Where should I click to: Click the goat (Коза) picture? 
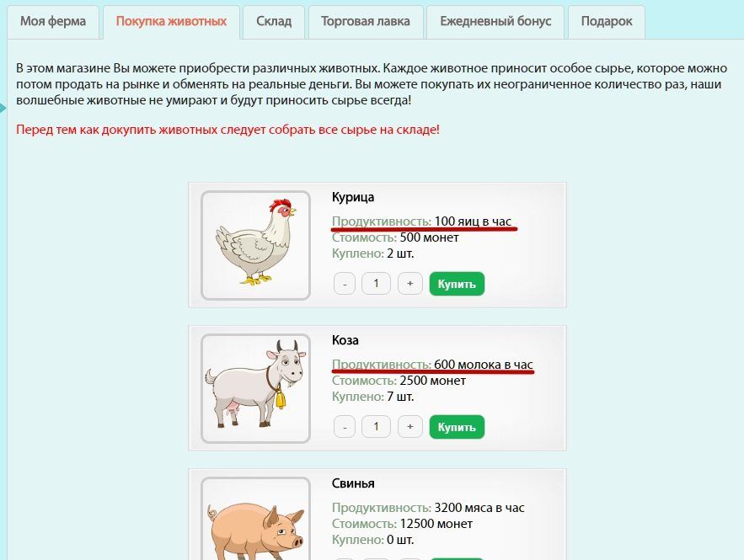[256, 388]
